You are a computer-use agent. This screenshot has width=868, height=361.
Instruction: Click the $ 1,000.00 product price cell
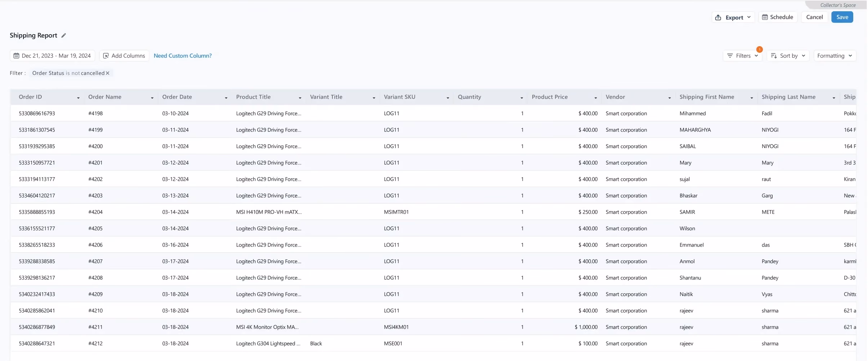click(586, 327)
